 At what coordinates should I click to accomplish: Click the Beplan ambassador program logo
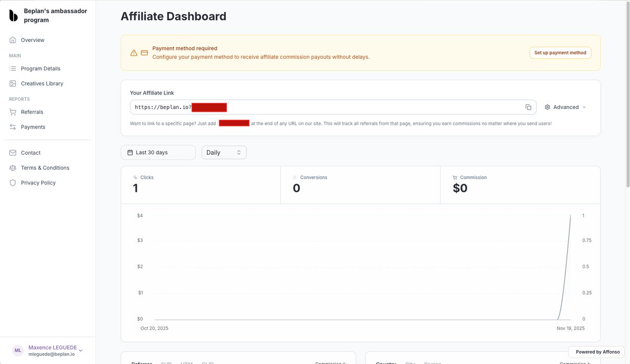point(14,15)
